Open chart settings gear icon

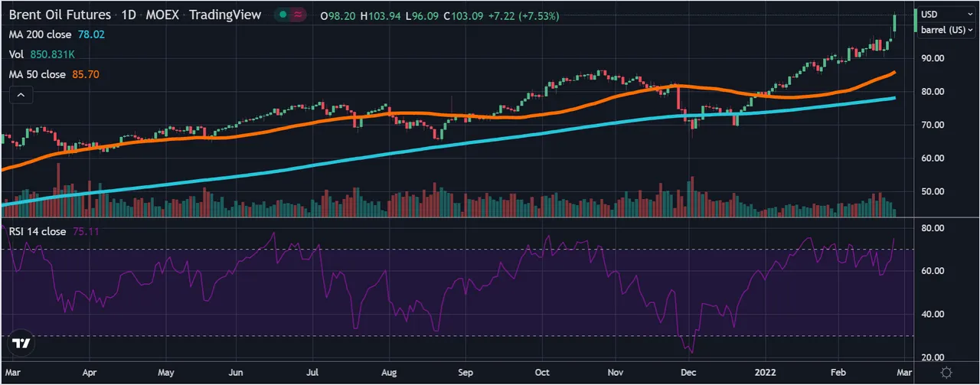pyautogui.click(x=947, y=372)
